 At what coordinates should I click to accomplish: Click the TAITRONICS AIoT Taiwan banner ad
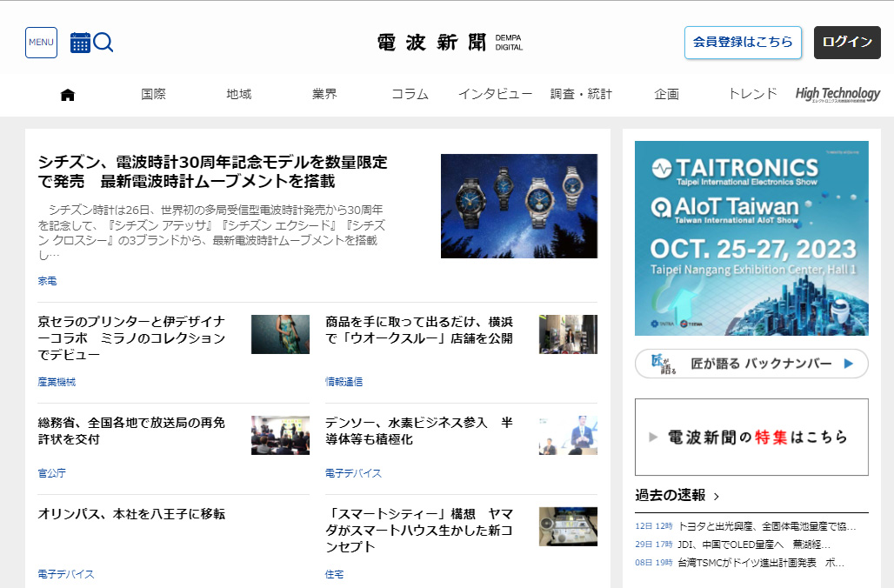tap(751, 237)
